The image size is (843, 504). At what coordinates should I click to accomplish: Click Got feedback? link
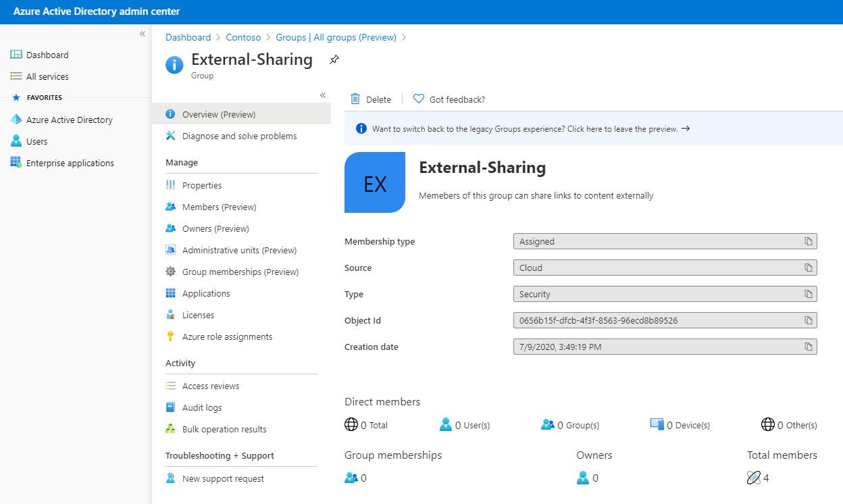[x=457, y=99]
